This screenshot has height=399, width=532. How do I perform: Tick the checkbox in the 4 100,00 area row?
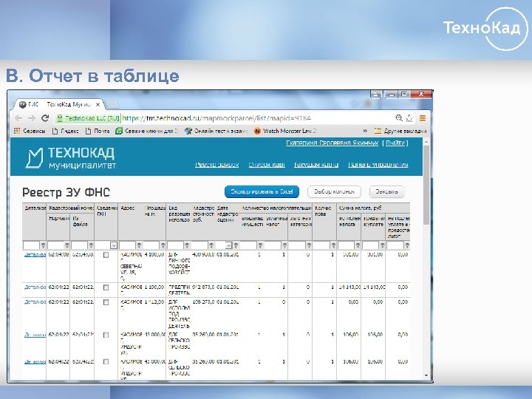click(106, 255)
